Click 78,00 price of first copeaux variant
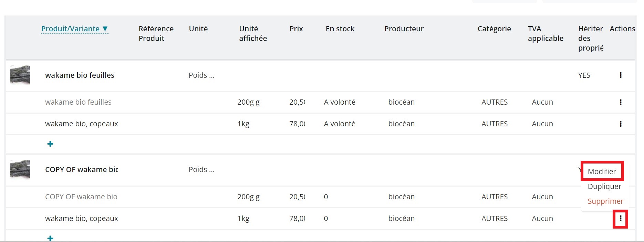Viewport: 644px width, 242px height. pyautogui.click(x=297, y=124)
